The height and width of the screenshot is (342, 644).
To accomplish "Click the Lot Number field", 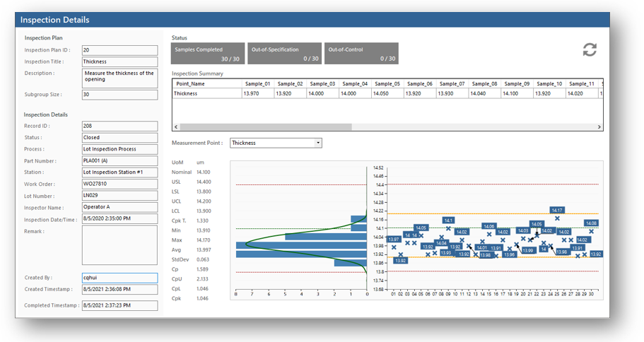I will [x=119, y=196].
